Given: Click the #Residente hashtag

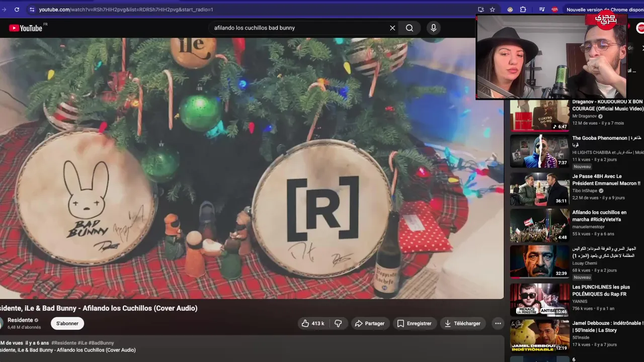Looking at the screenshot, I should pos(64,343).
